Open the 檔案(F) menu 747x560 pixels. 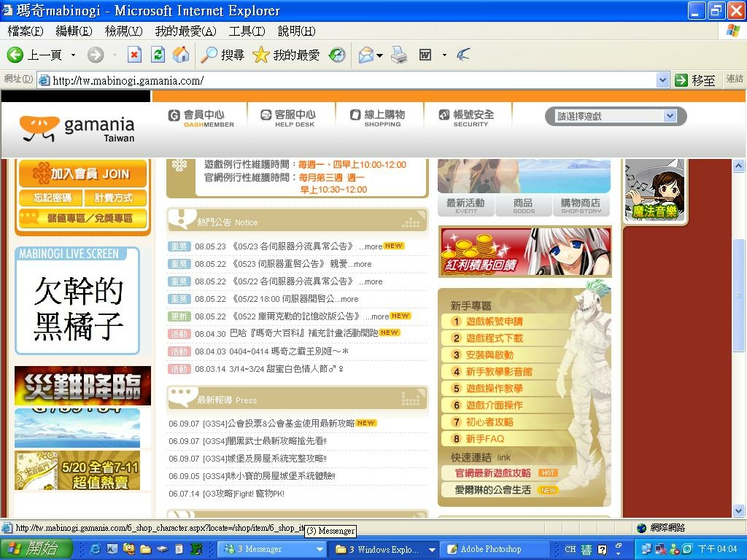tap(26, 31)
